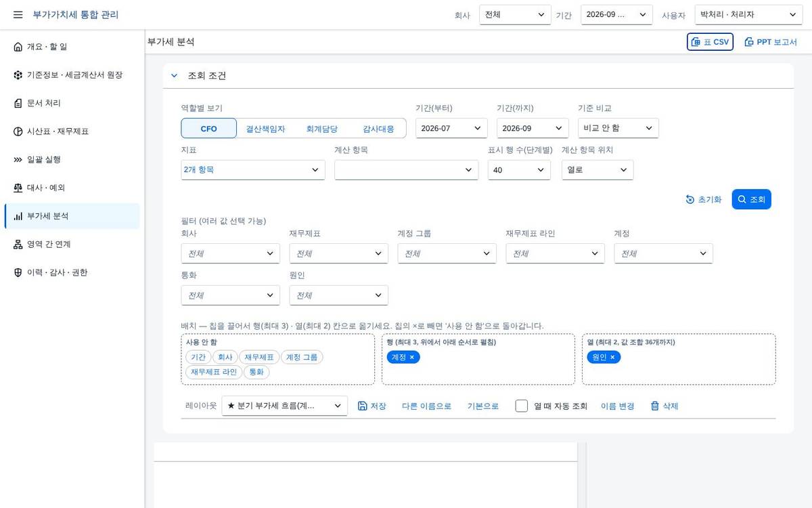This screenshot has height=508, width=812.
Task: Go to 대사 · 예외 page
Action: click(x=72, y=188)
